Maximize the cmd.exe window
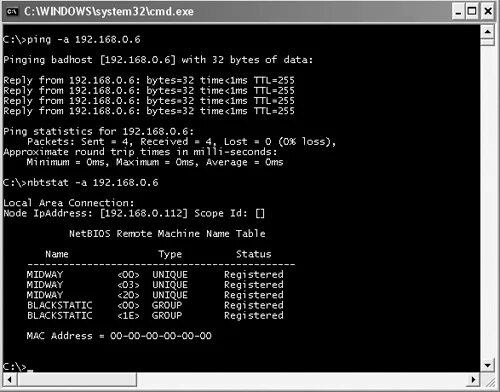The height and width of the screenshot is (392, 500). (472, 12)
